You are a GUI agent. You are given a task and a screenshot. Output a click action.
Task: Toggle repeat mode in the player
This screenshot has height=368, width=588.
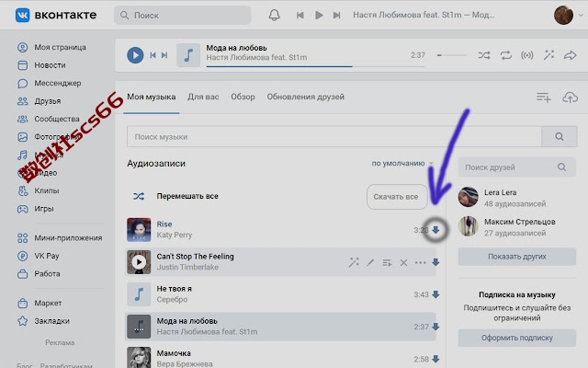pos(505,55)
